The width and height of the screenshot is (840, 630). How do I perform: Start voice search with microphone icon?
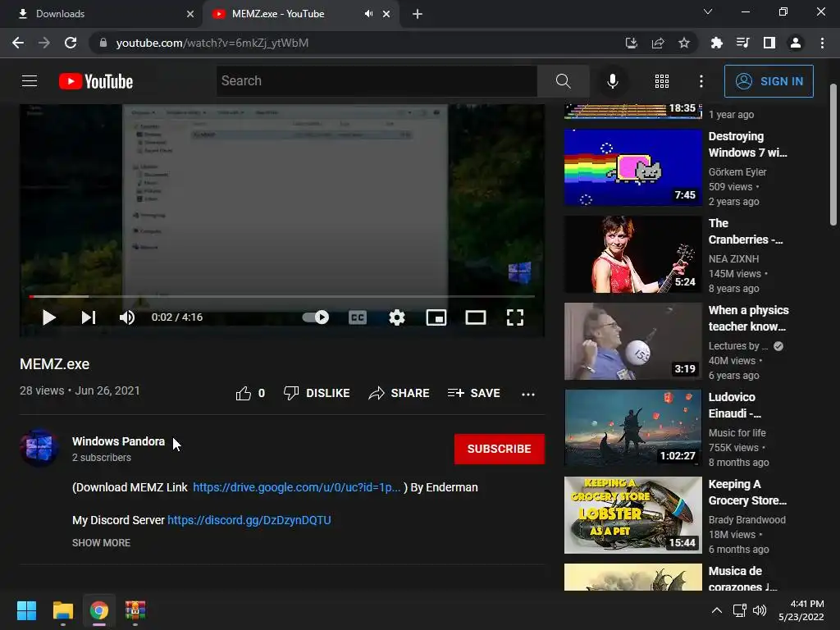(x=612, y=81)
